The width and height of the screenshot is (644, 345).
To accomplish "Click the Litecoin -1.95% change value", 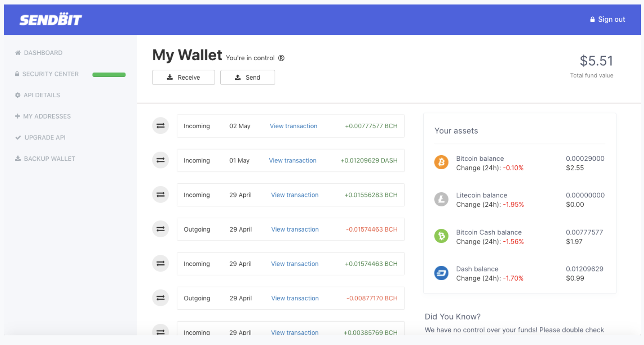I will pos(513,205).
